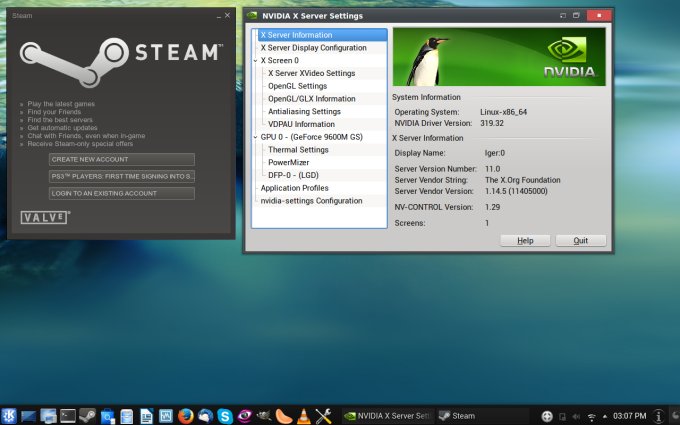
Task: Click the driver version value 319.32
Action: [492, 123]
